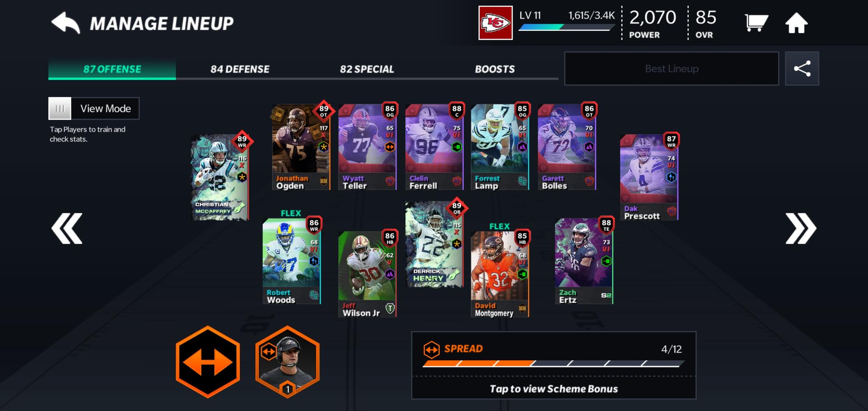
Task: Tap the Zach Ertz TE card
Action: 584,261
